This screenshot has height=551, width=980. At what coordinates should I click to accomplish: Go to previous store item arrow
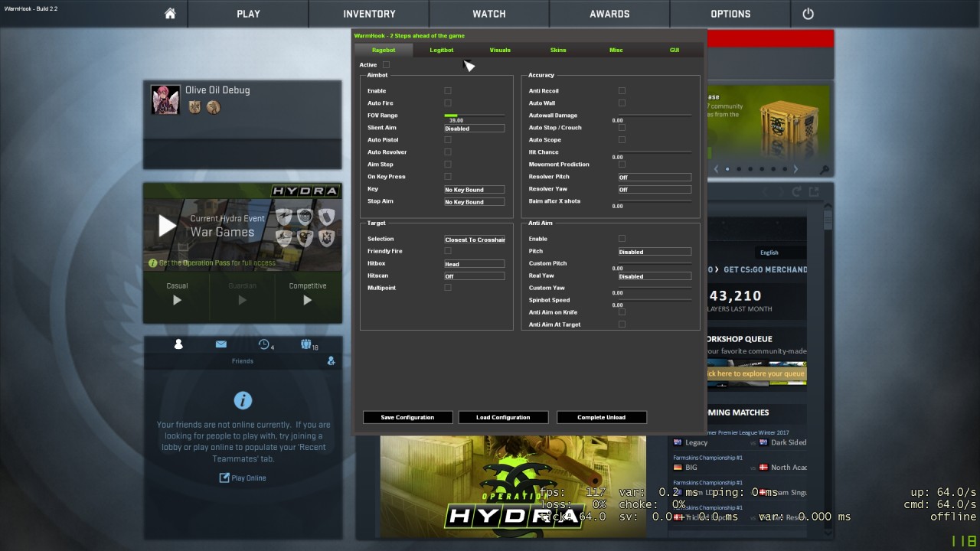tap(716, 169)
